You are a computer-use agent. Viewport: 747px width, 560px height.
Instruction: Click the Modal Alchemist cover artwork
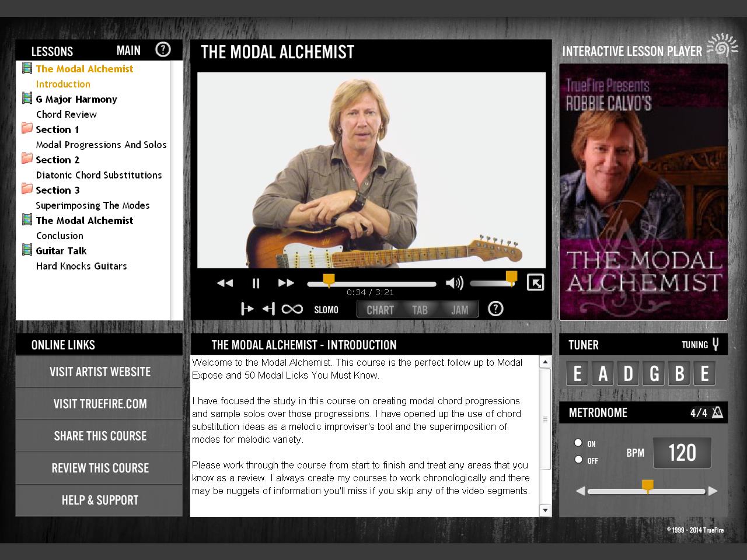click(644, 192)
